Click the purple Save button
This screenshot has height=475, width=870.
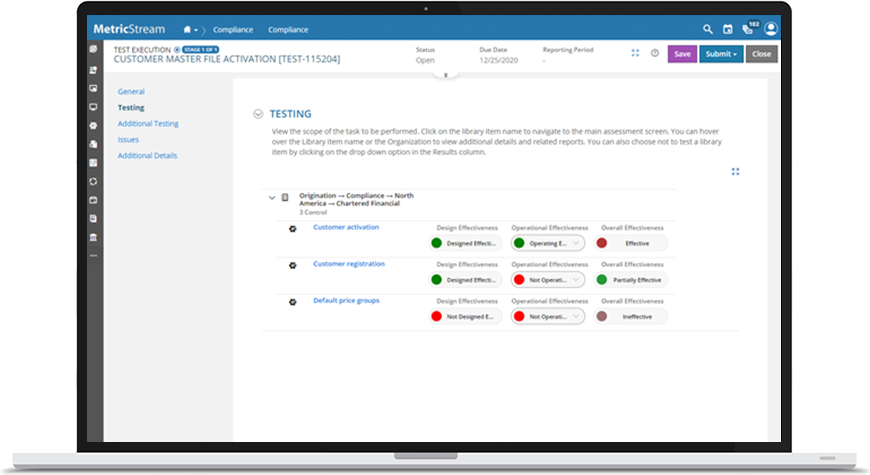682,54
